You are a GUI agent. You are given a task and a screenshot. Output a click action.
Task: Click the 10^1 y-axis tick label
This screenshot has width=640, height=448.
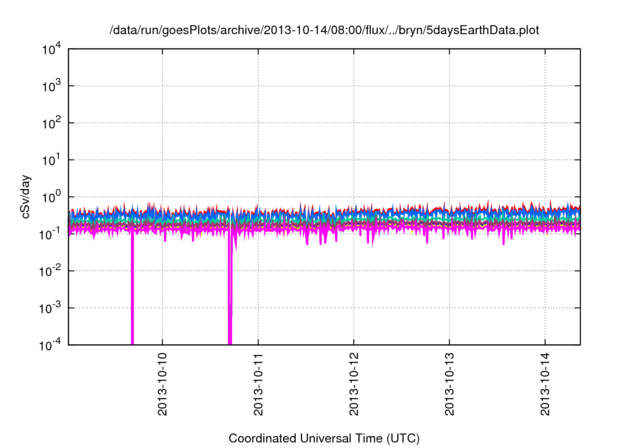pos(51,160)
